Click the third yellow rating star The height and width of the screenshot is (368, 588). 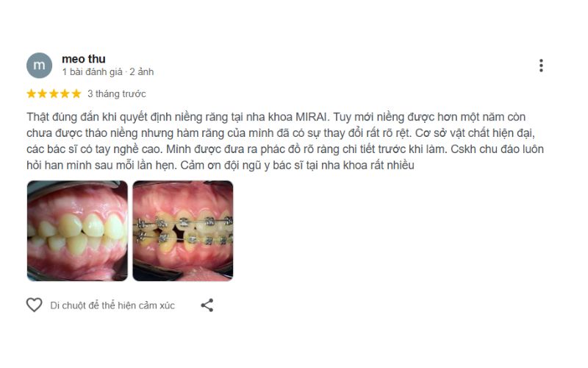54,93
